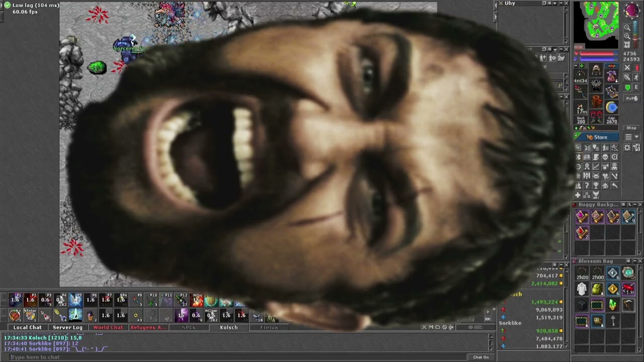
Task: Collapse the inventory with the minus button
Action: [576, 66]
